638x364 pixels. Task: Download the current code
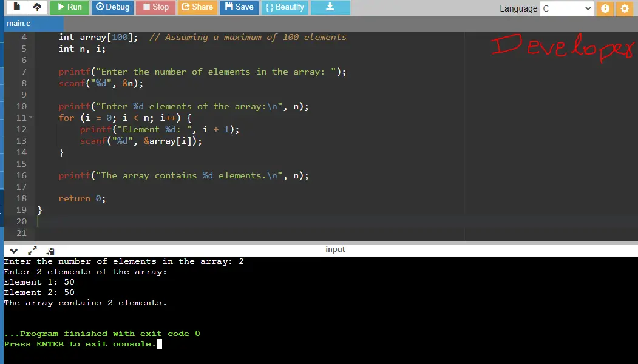click(x=330, y=8)
